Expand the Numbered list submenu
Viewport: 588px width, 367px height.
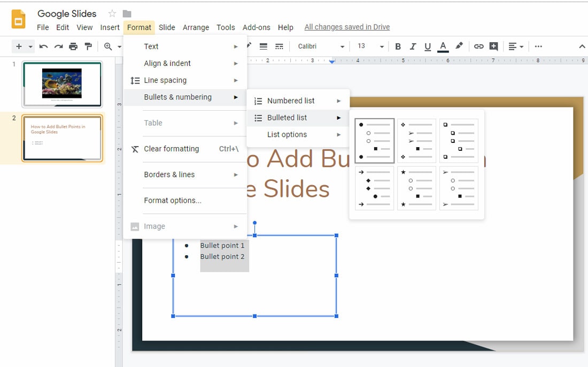[x=298, y=101]
